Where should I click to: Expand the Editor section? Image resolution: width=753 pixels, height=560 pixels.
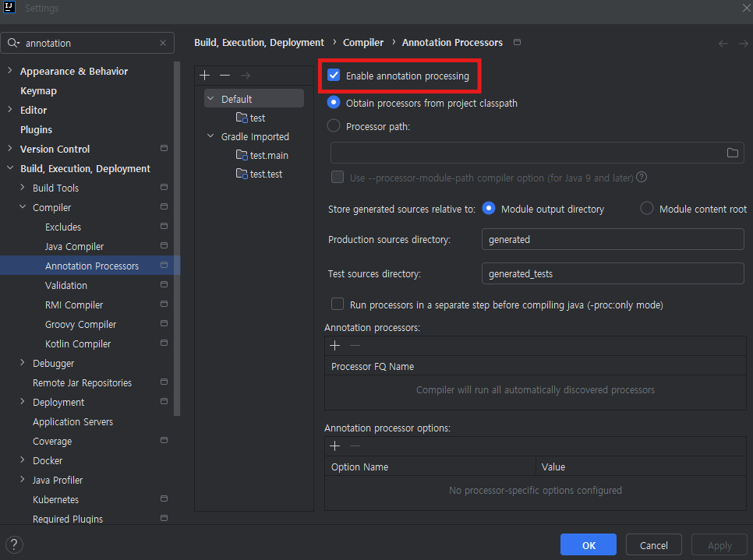[x=9, y=109]
